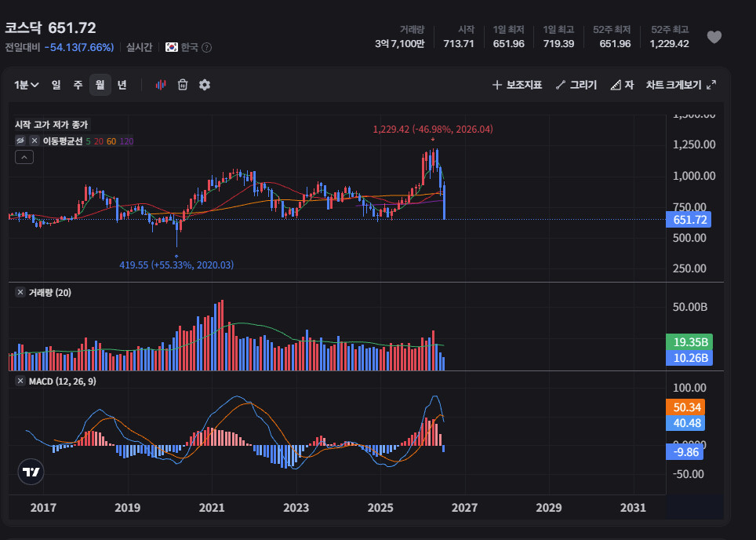The height and width of the screenshot is (540, 756).
Task: Close the MACD (12, 26, 9) indicator
Action: pyautogui.click(x=20, y=381)
